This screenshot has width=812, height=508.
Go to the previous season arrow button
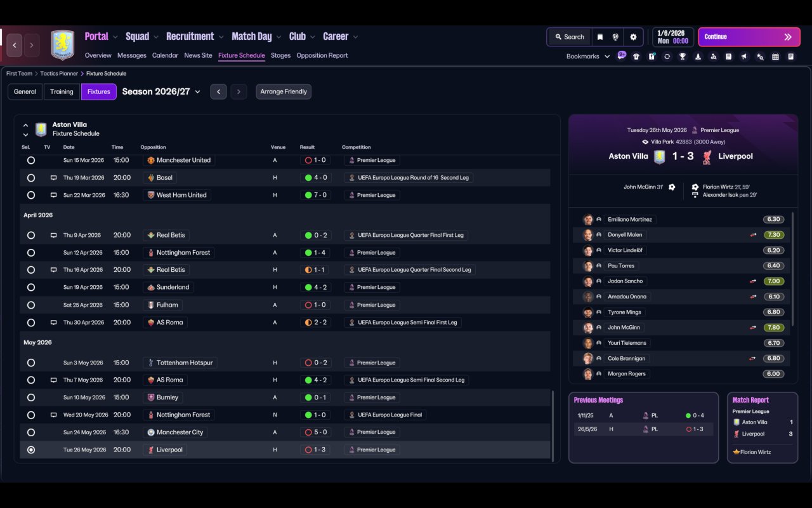tap(218, 91)
